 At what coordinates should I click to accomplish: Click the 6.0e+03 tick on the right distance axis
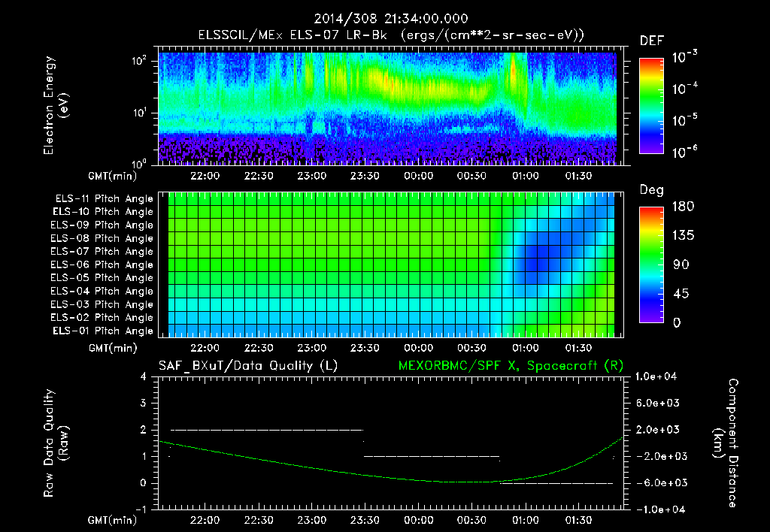658,404
